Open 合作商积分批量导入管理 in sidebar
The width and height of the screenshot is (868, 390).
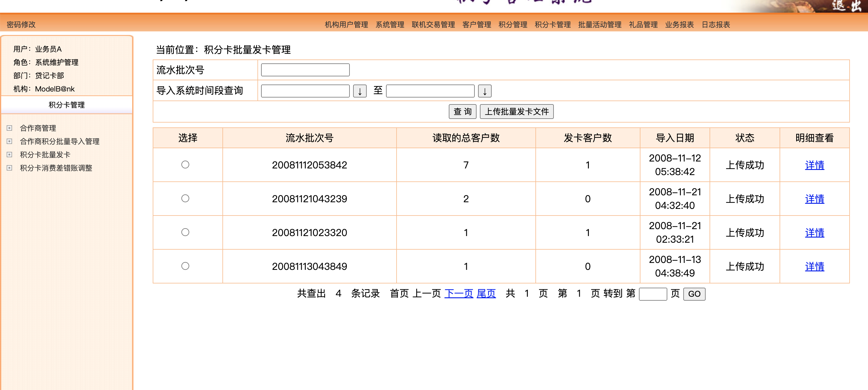(60, 141)
